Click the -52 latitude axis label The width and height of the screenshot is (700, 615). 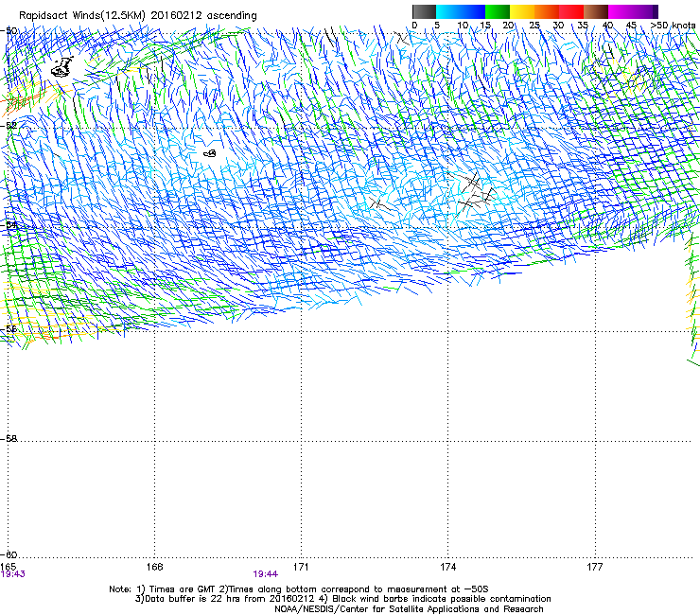click(x=9, y=126)
